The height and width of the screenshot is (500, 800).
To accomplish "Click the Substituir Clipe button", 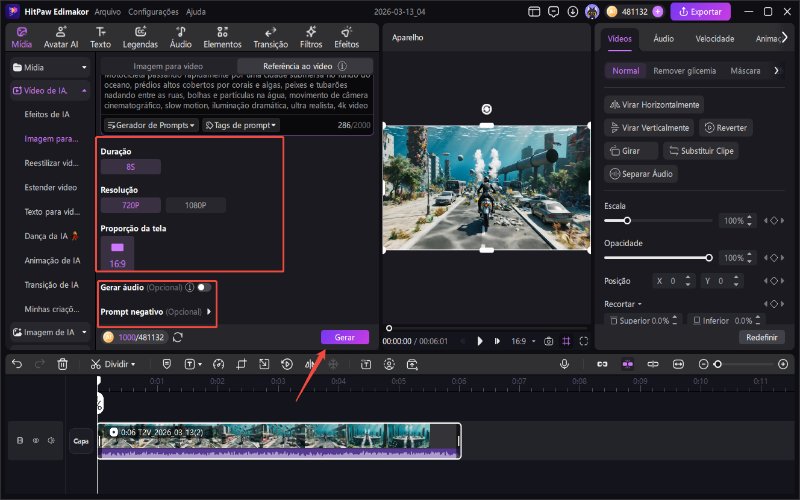I will (x=701, y=151).
